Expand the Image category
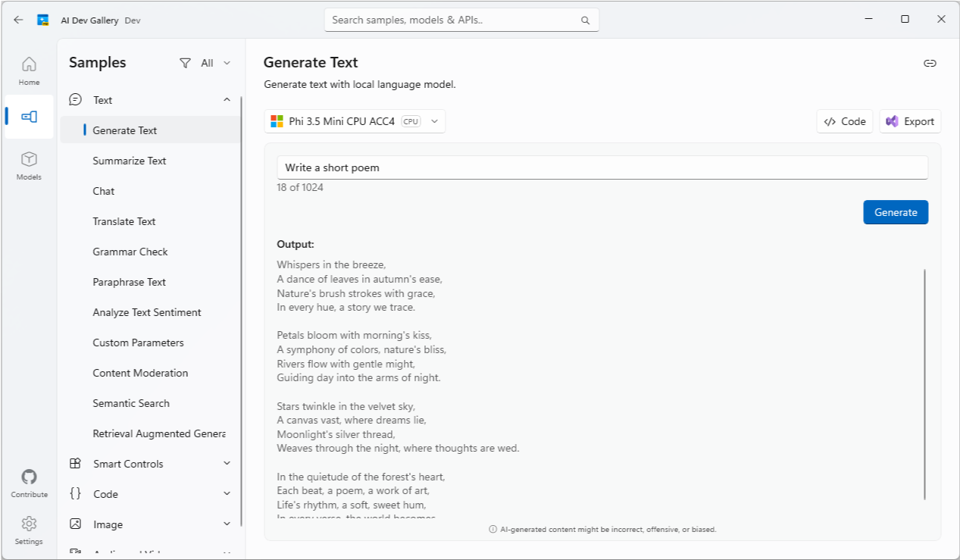Image resolution: width=960 pixels, height=560 pixels. tap(227, 524)
